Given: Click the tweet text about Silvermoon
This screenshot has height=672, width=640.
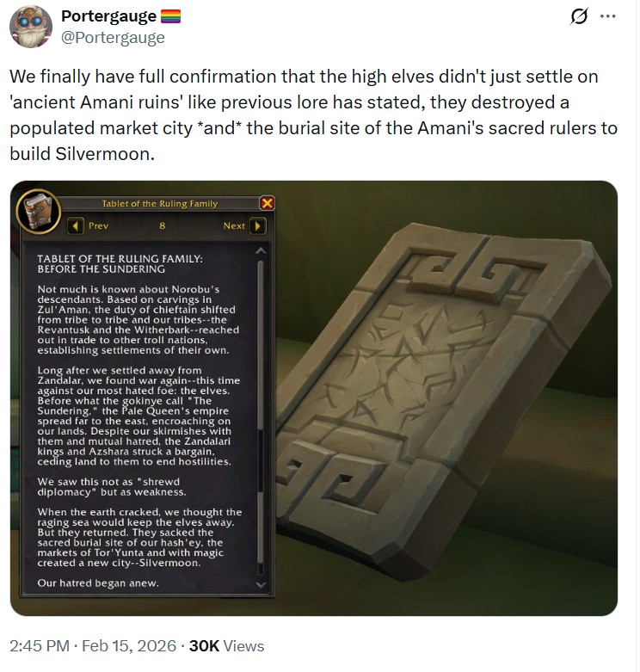Looking at the screenshot, I should 314,114.
